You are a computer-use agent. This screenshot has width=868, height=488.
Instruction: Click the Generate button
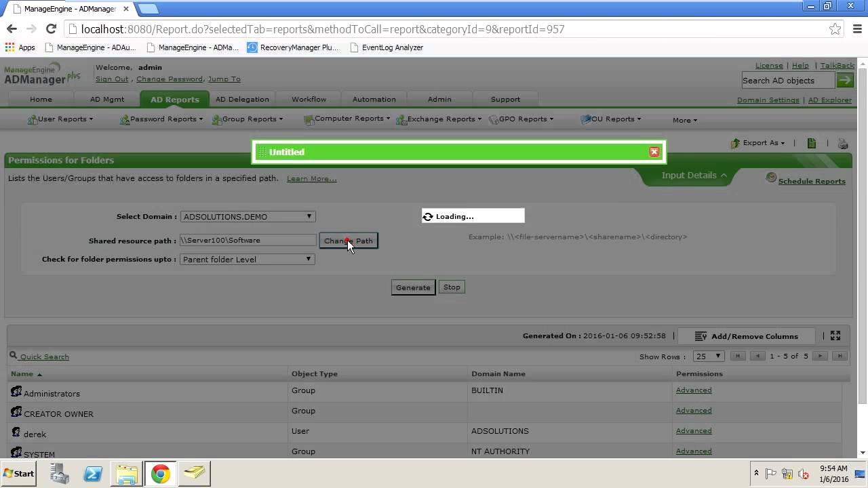[x=413, y=287]
